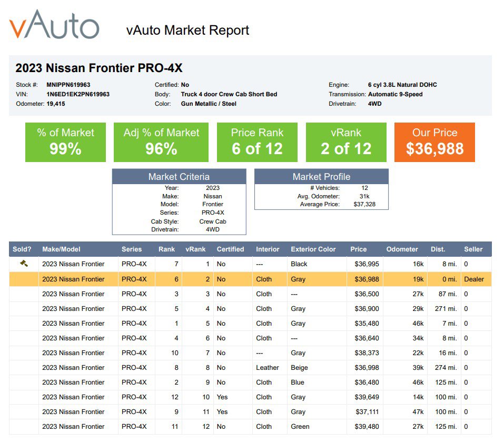Select the Adj % of Market tile
This screenshot has width=504, height=443.
click(161, 142)
